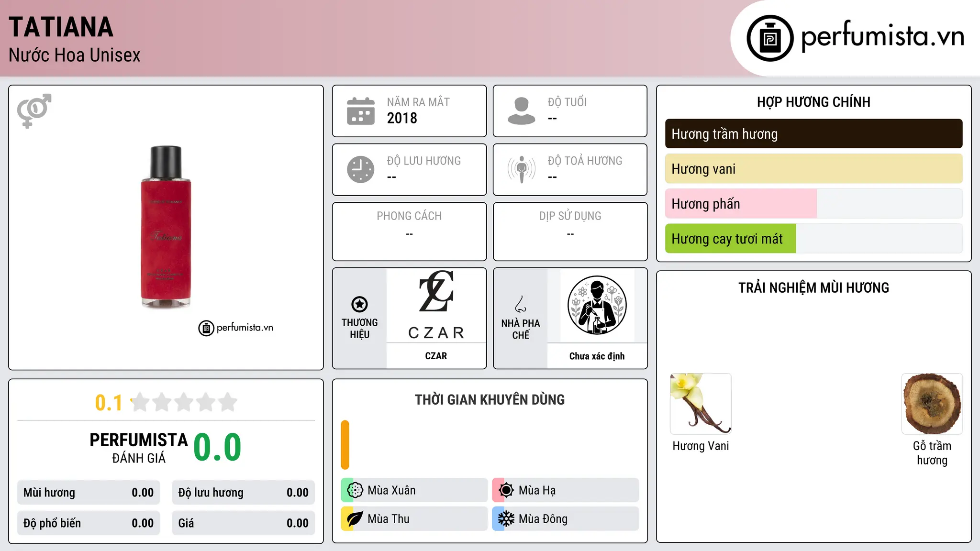980x551 pixels.
Task: Select the Mùa Hạ season label
Action: click(x=537, y=490)
